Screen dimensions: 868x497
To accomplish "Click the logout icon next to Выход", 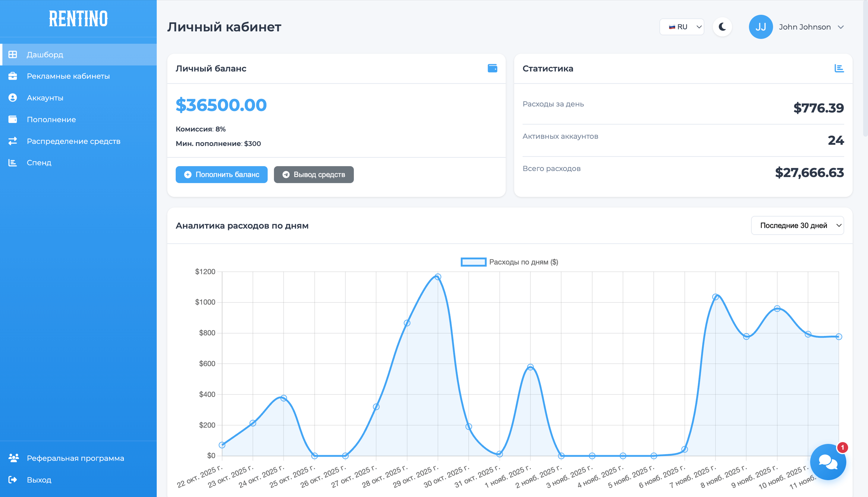I will [x=13, y=480].
